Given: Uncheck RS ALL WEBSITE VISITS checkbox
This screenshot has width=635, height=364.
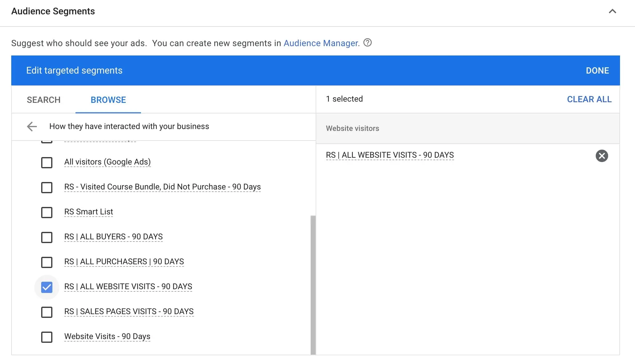Looking at the screenshot, I should [47, 287].
